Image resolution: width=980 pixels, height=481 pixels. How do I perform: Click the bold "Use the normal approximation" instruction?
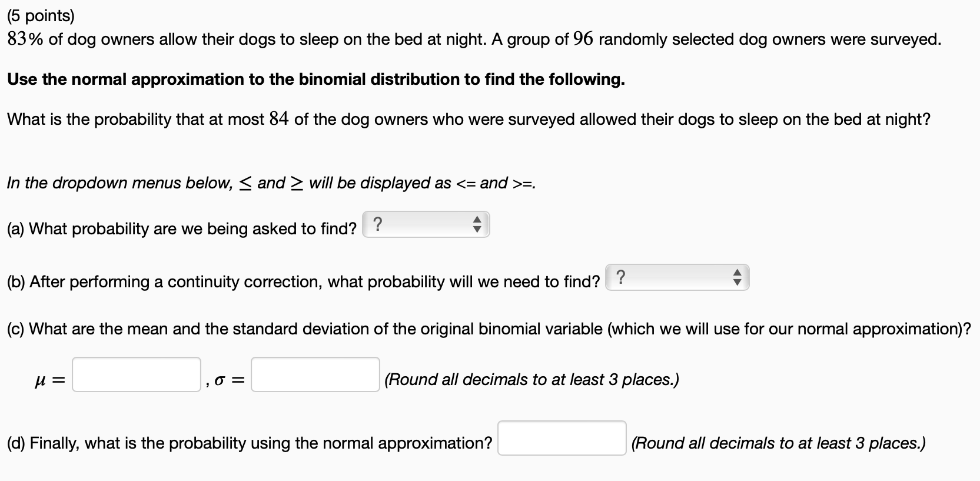[x=316, y=79]
